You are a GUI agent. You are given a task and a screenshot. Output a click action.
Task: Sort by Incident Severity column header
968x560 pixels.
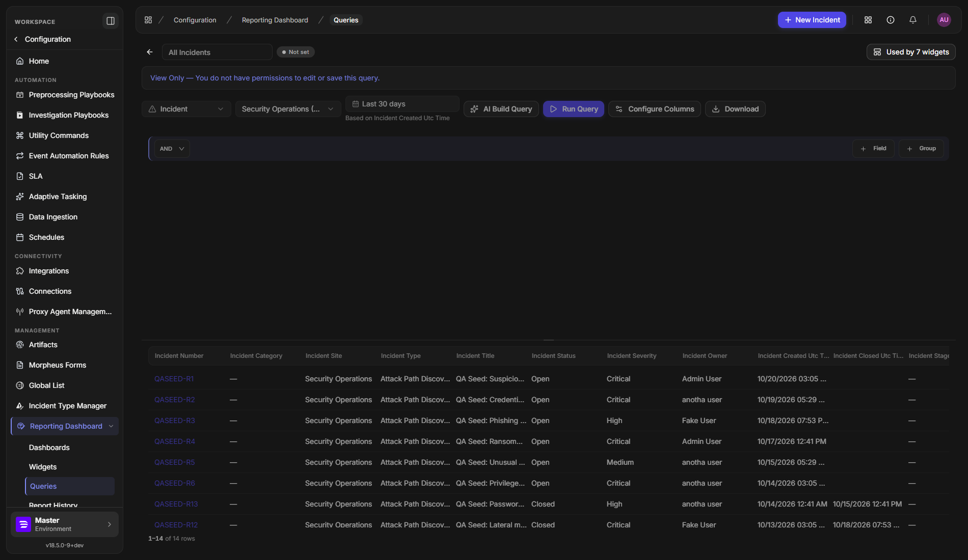coord(632,356)
